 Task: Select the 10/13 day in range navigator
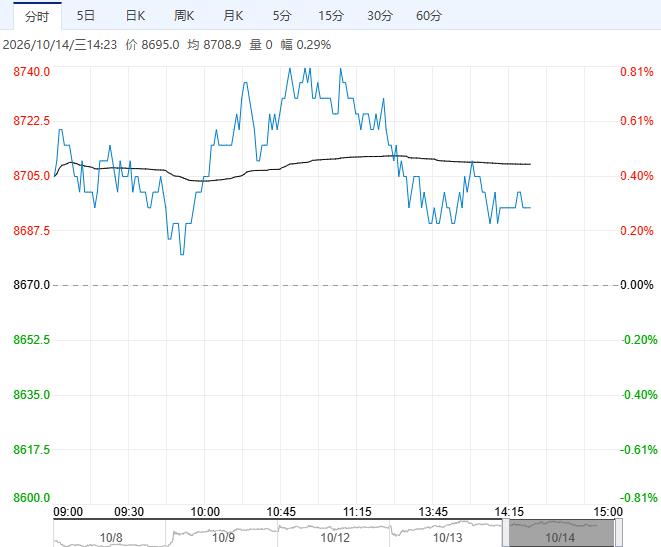point(447,537)
